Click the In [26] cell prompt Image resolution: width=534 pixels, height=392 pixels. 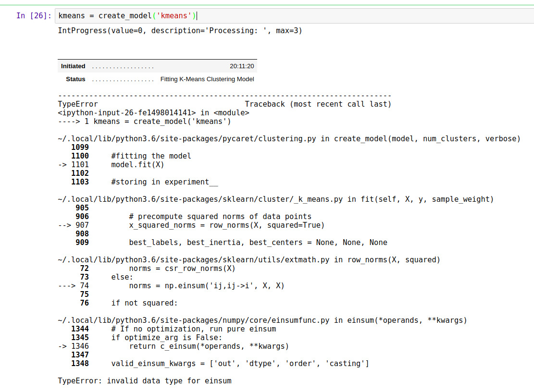[30, 15]
